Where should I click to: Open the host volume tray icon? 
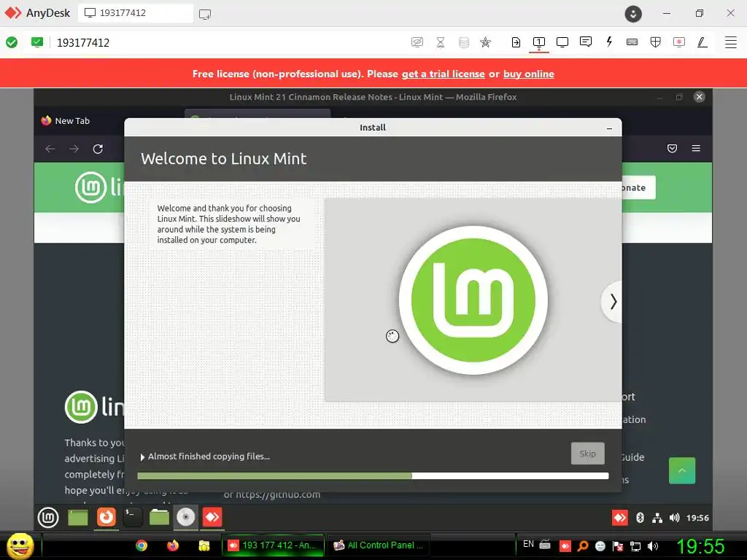pyautogui.click(x=653, y=546)
